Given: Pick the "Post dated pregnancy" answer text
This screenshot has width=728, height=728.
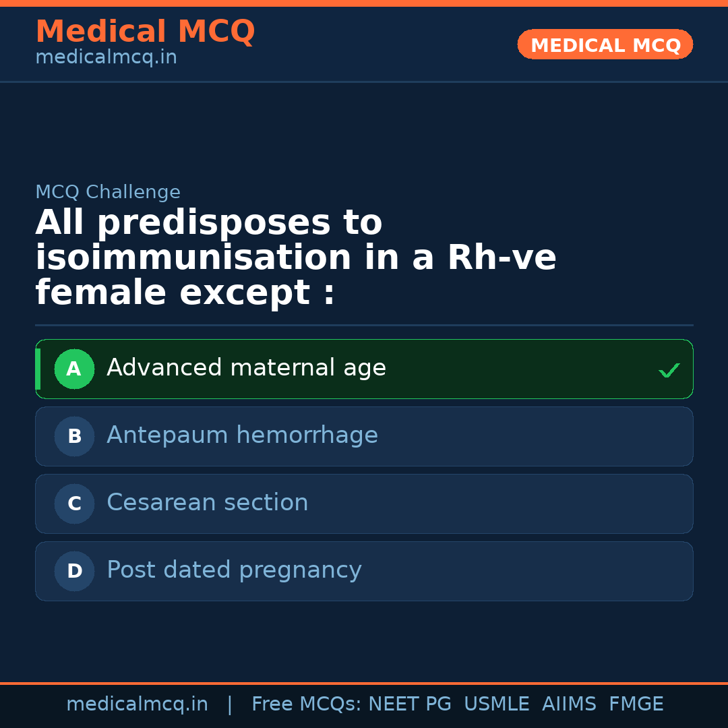Looking at the screenshot, I should [234, 570].
